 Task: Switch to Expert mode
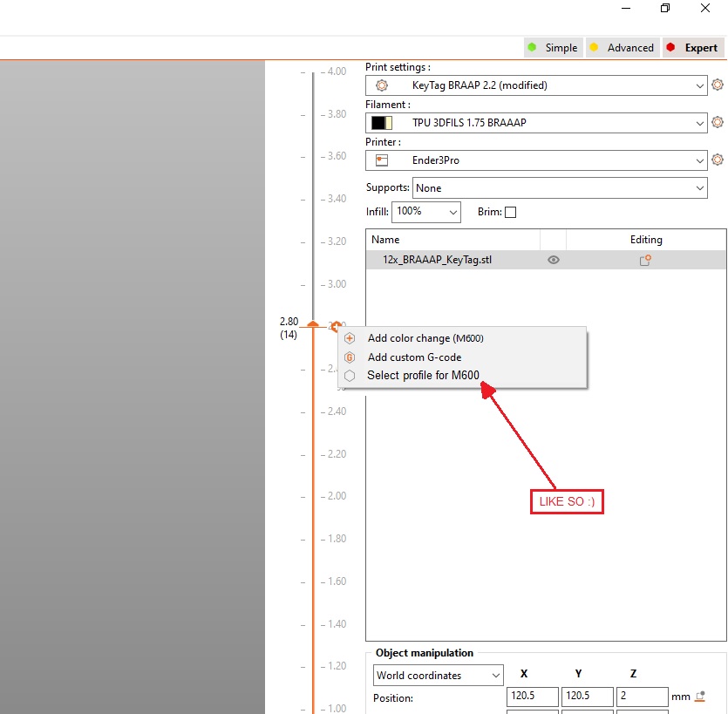(693, 48)
